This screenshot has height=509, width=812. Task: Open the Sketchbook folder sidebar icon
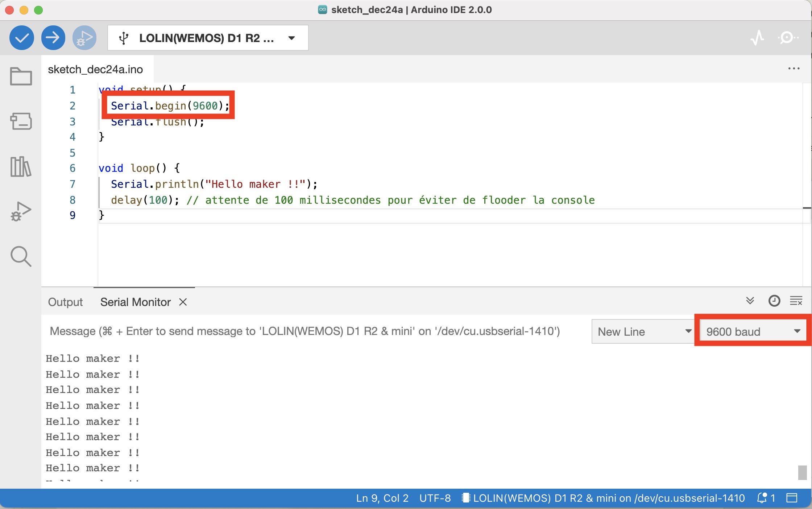(21, 76)
